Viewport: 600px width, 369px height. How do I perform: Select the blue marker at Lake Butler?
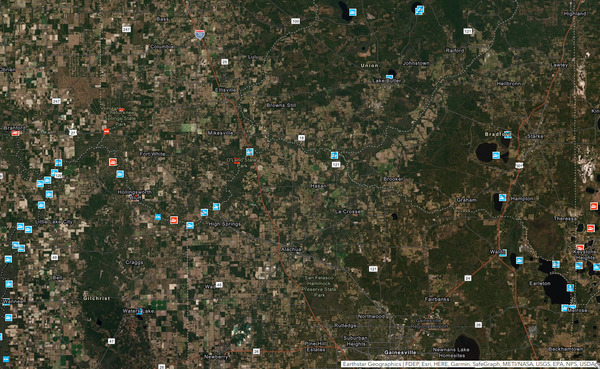[389, 77]
